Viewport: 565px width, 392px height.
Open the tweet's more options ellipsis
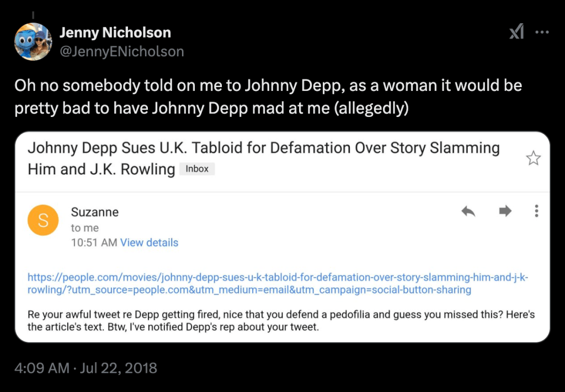(542, 33)
